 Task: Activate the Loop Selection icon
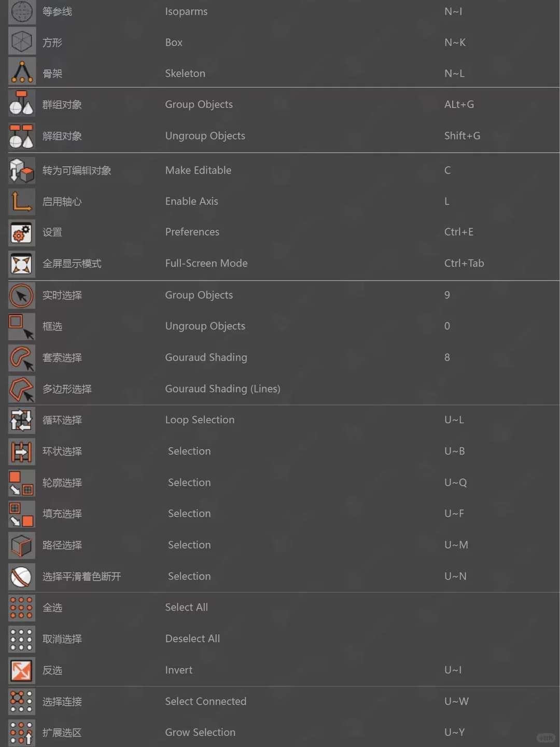point(22,420)
